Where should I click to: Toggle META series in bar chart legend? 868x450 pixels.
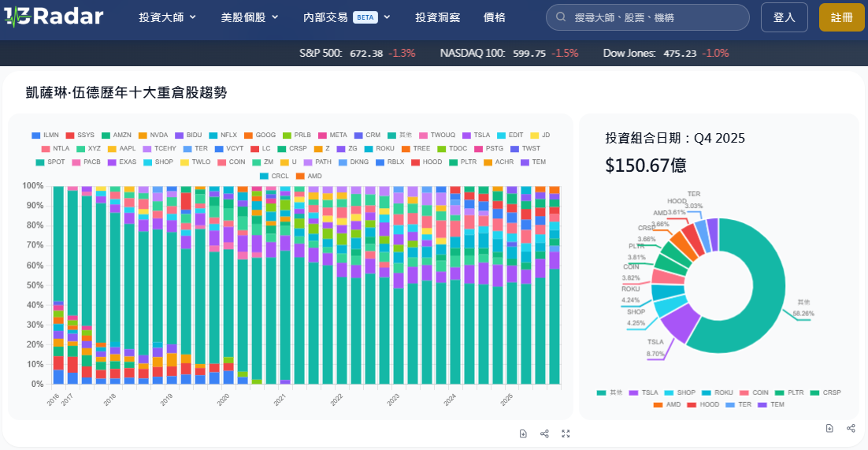332,136
